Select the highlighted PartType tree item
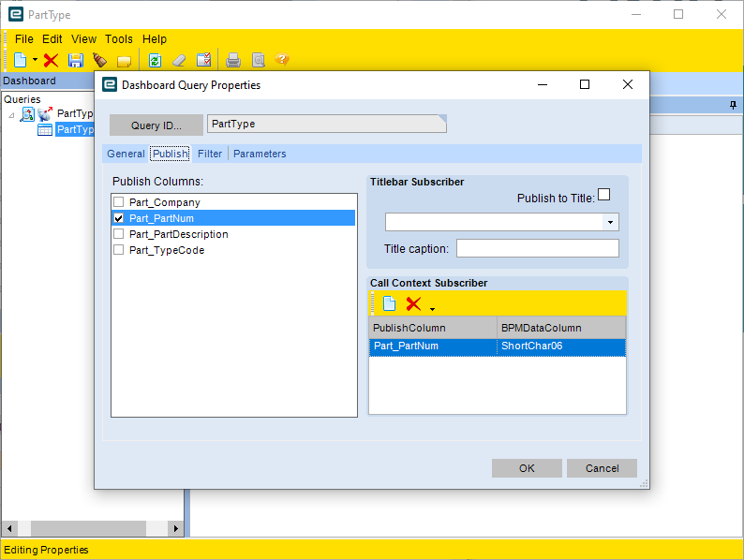 pyautogui.click(x=75, y=129)
